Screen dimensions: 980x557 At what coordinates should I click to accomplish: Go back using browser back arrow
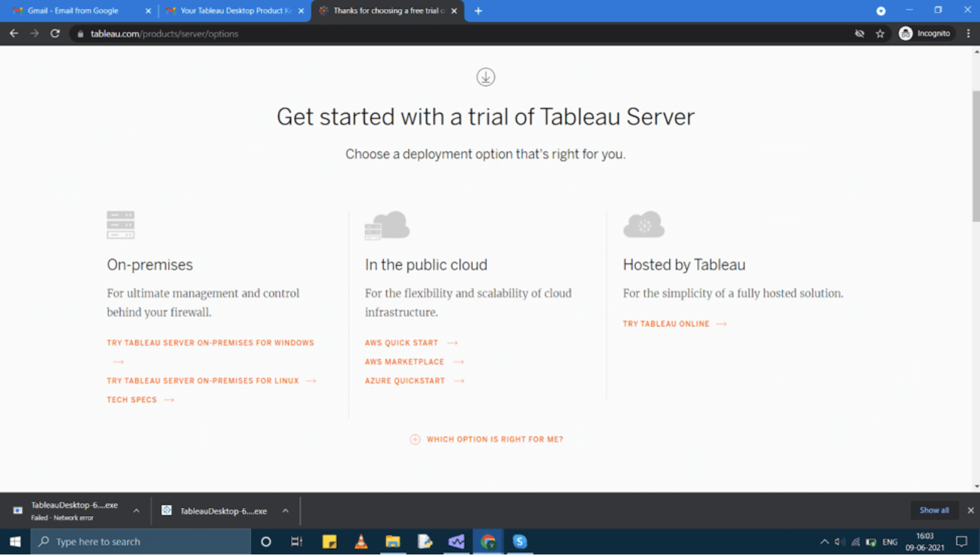14,33
